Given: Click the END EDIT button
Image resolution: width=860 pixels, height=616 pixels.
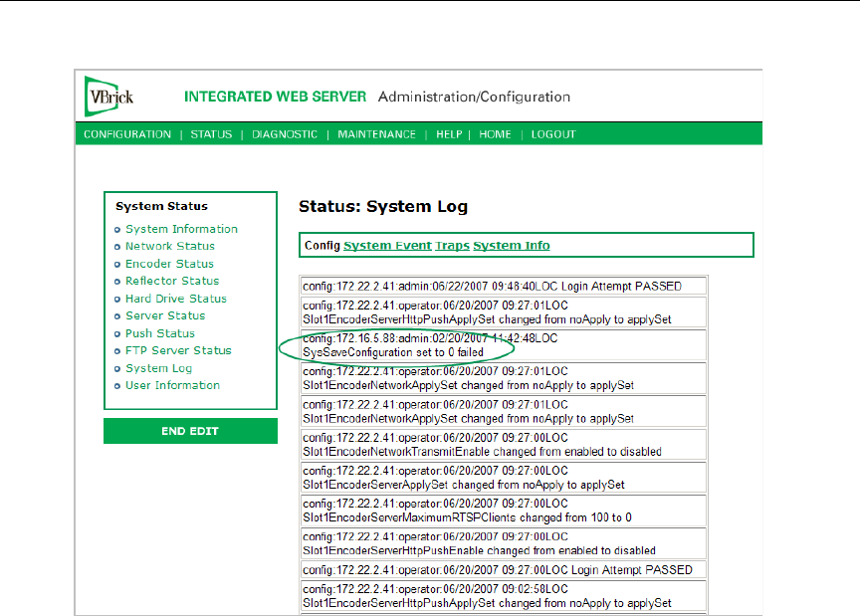Looking at the screenshot, I should (x=190, y=431).
